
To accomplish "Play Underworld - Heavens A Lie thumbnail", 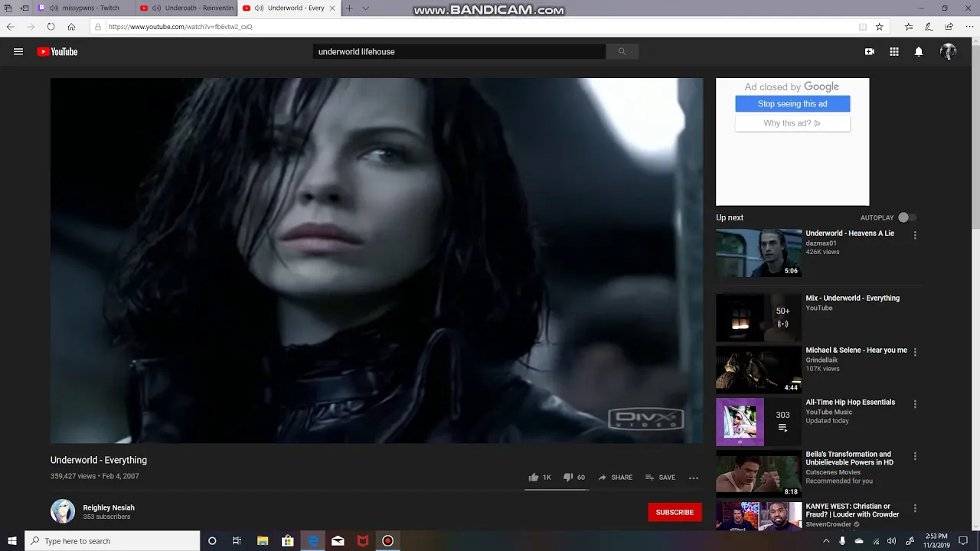I will tap(759, 253).
